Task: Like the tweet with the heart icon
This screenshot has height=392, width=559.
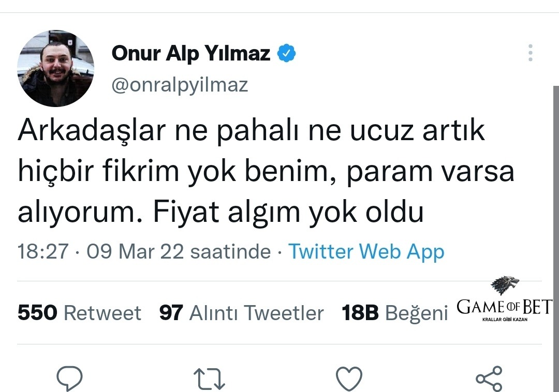Action: tap(348, 379)
